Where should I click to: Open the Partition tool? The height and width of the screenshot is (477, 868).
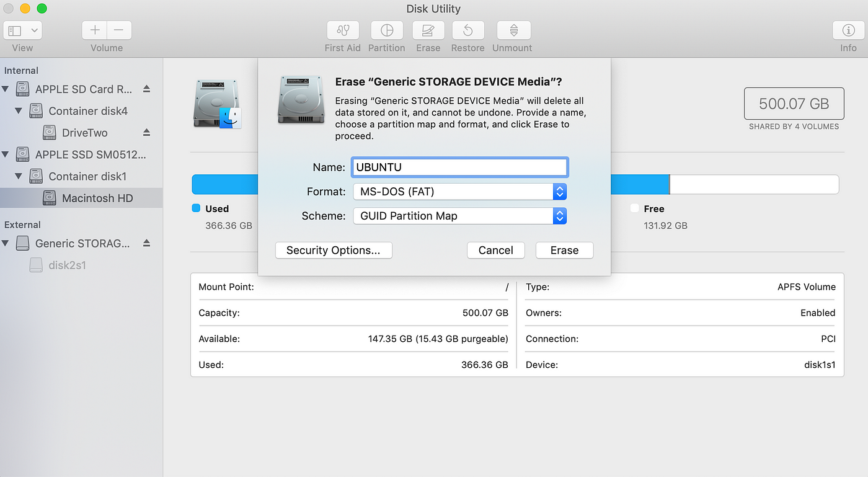(x=387, y=30)
